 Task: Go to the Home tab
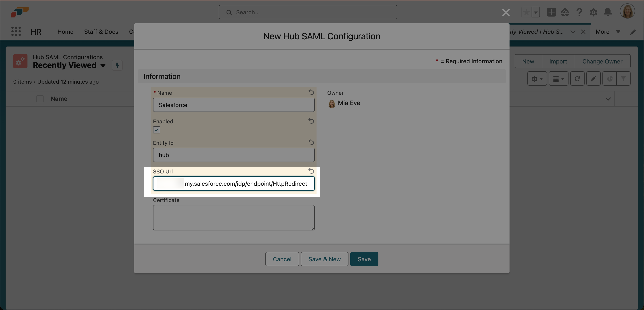coord(65,32)
